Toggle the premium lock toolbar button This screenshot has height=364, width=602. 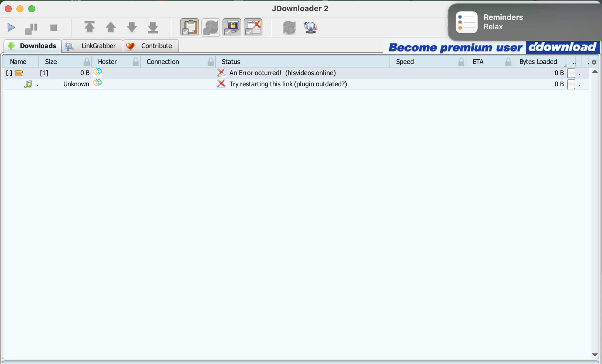pyautogui.click(x=232, y=28)
